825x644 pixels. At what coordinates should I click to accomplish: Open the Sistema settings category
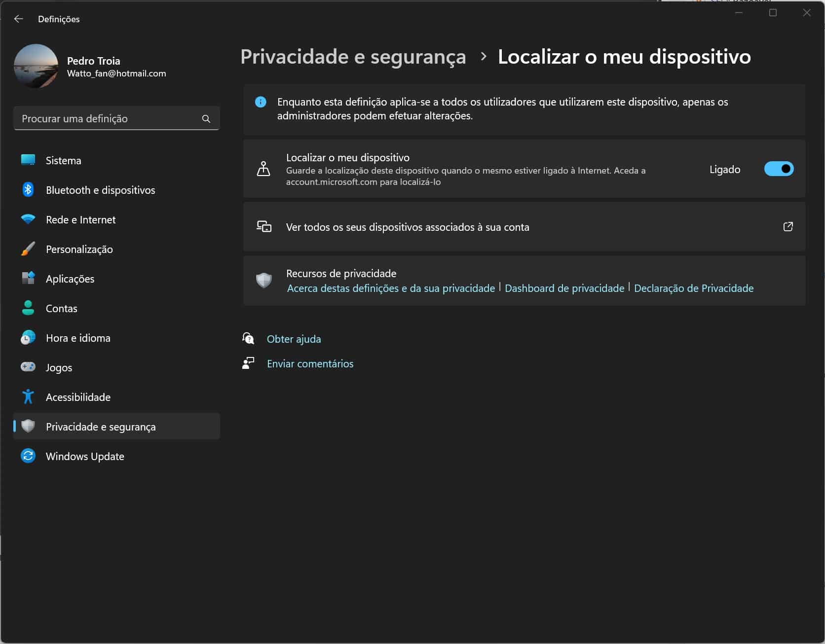[63, 161]
